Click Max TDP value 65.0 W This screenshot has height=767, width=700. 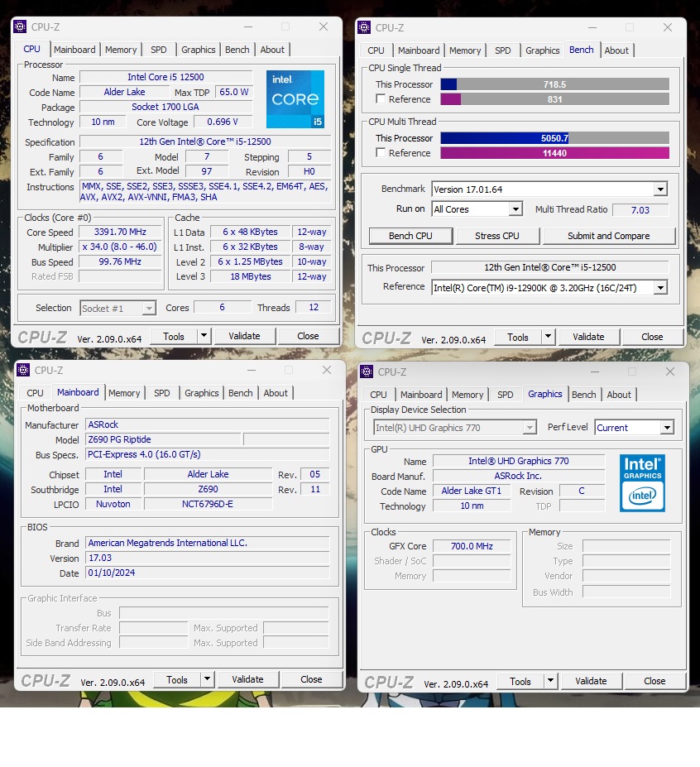click(234, 92)
